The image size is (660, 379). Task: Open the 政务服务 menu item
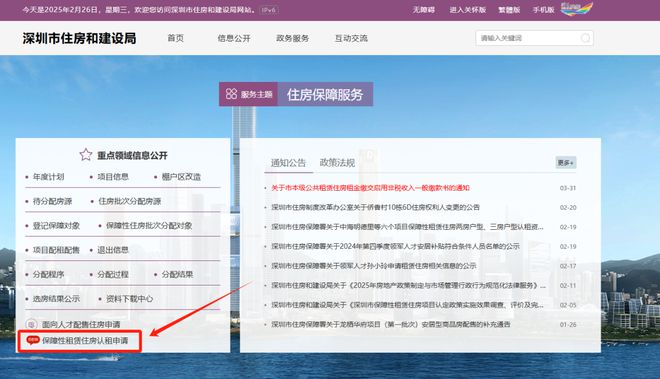point(293,38)
